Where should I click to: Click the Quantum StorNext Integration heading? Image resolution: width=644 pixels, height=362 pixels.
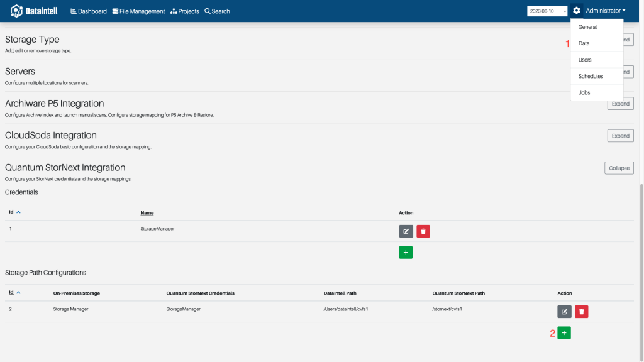(65, 167)
